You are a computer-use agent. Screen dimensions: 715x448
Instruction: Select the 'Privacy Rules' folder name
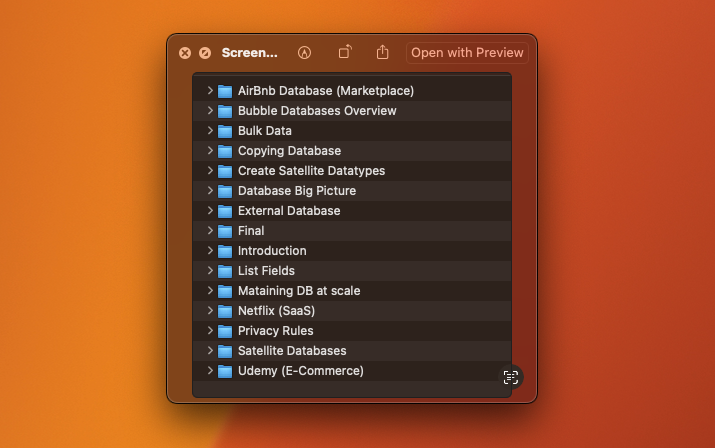(x=276, y=331)
